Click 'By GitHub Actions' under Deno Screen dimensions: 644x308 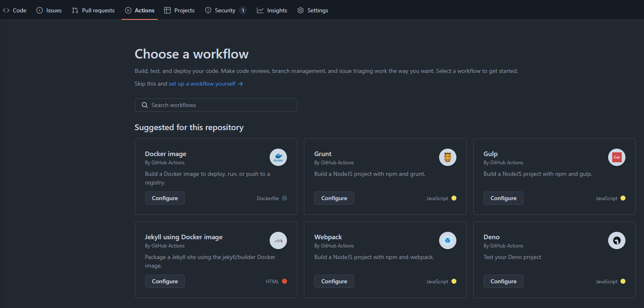point(503,246)
